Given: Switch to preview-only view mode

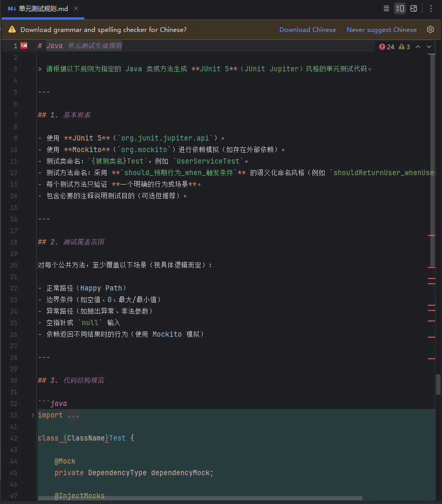Looking at the screenshot, I should [414, 8].
